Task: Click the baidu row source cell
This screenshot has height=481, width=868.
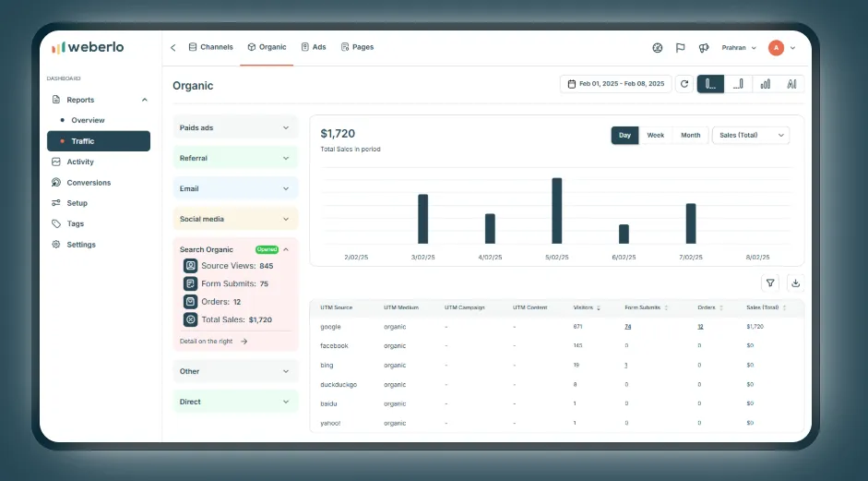Action: pyautogui.click(x=328, y=404)
